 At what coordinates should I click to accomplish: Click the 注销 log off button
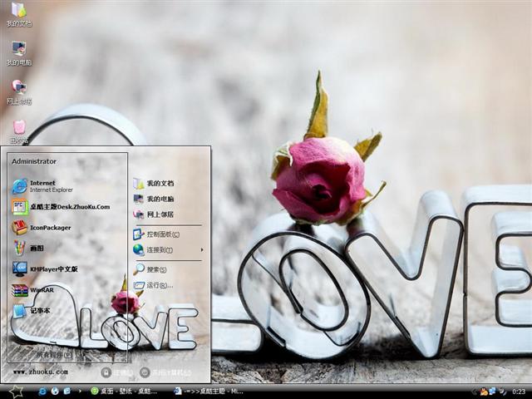click(117, 373)
